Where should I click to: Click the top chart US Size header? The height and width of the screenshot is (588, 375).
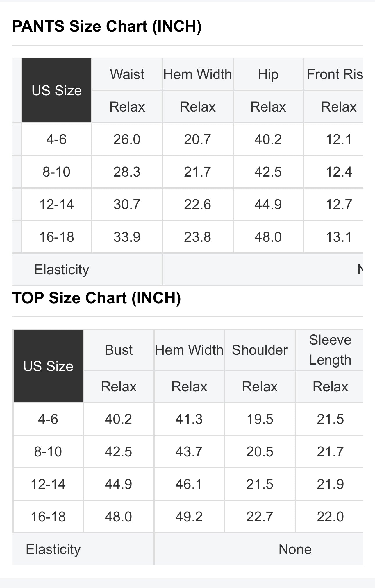coord(48,366)
